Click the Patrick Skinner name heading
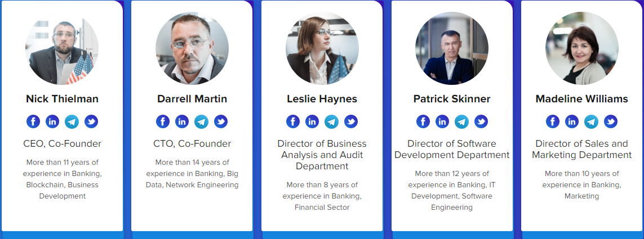This screenshot has height=239, width=644. 452,99
